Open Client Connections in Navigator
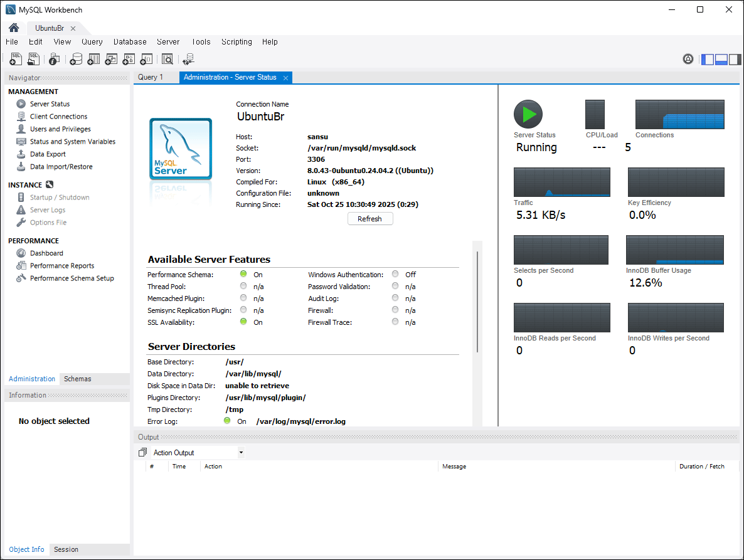Screen dimensions: 744x560 (58, 117)
